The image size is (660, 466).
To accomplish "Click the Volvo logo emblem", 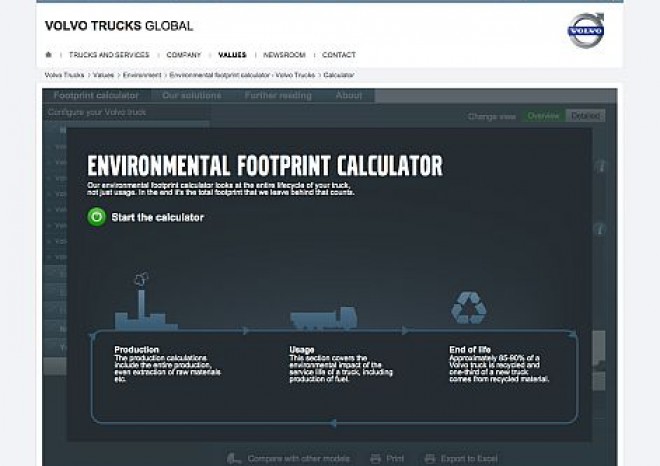I will [586, 30].
